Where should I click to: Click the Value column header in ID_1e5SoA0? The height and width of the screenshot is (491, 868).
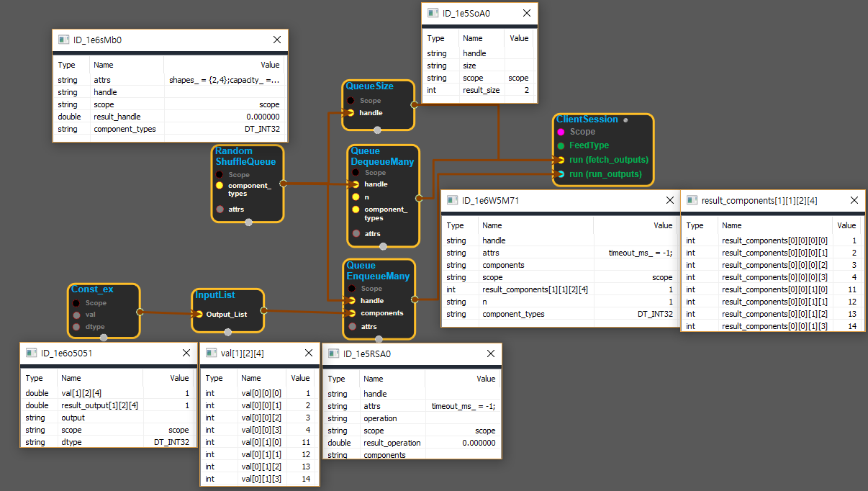point(519,38)
